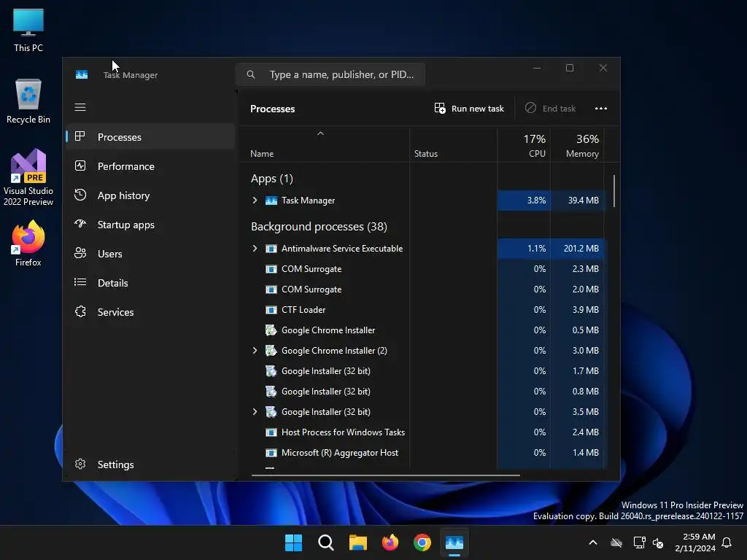747x560 pixels.
Task: Select the Firefox desktop shortcut
Action: [x=28, y=244]
